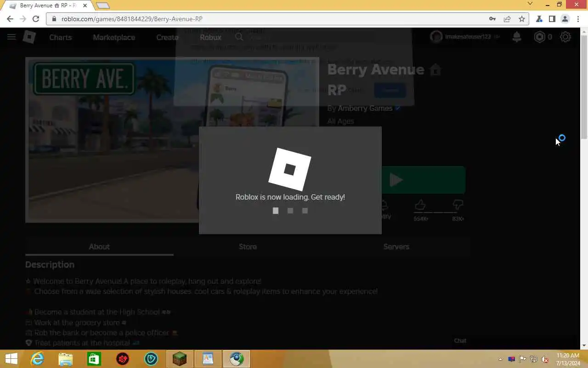Open the Create page
The width and height of the screenshot is (588, 368).
point(167,37)
